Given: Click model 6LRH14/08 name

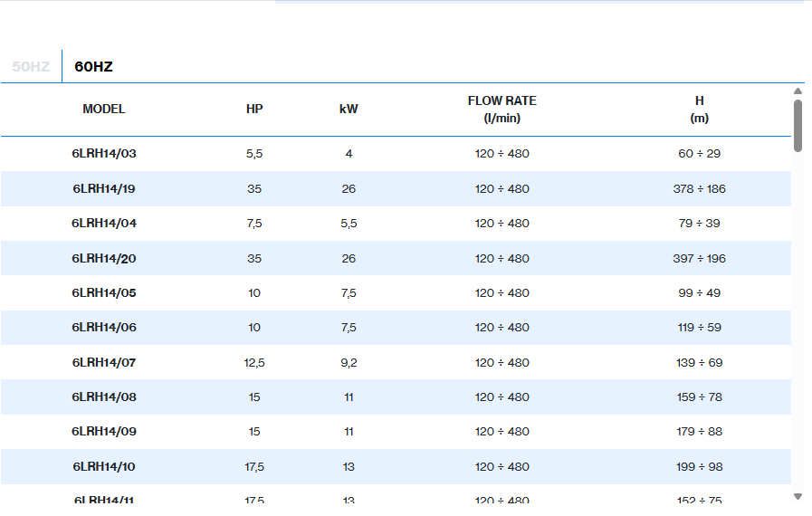Looking at the screenshot, I should coord(104,397).
